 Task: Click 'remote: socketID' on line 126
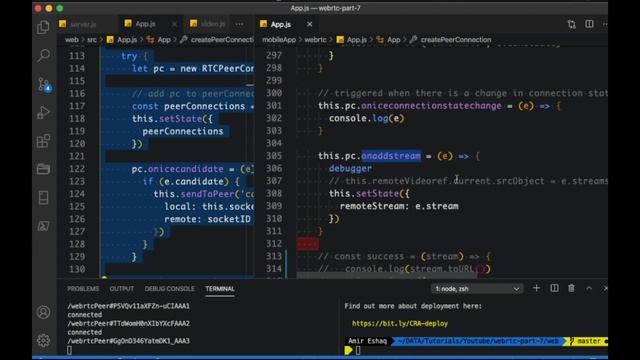point(207,219)
